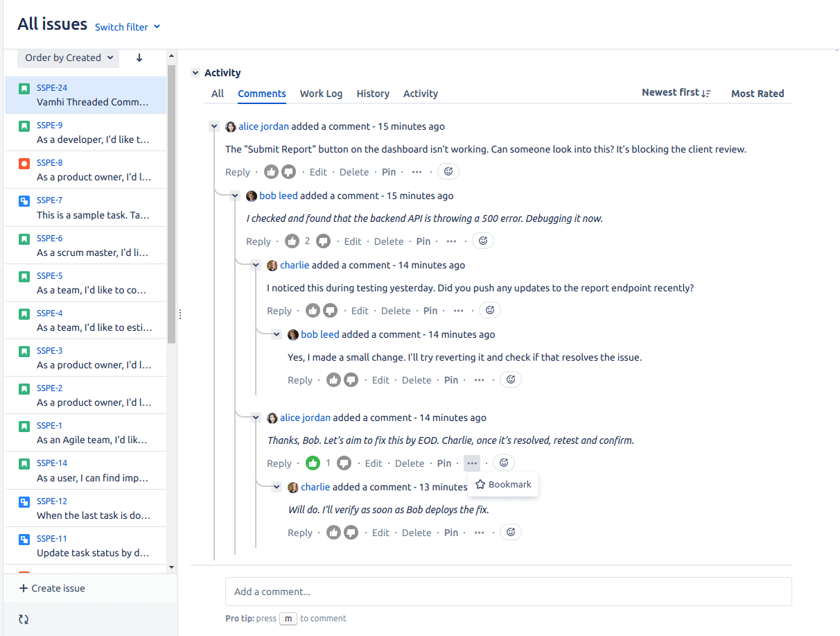This screenshot has width=840, height=636.
Task: Thumbs down charlie's 'Will do' comment
Action: 351,533
